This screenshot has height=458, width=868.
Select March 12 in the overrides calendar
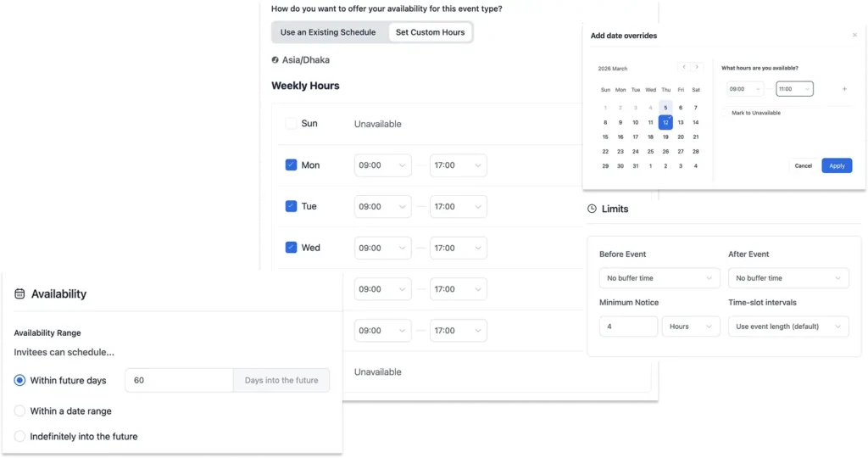pyautogui.click(x=665, y=122)
